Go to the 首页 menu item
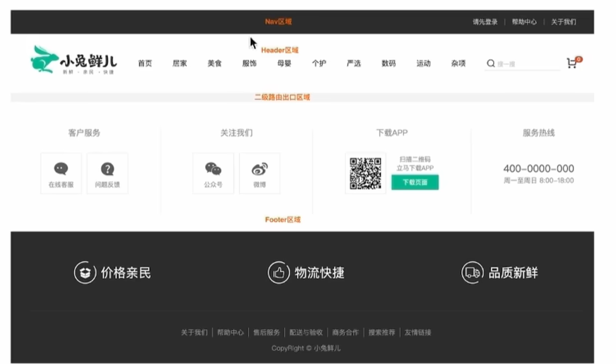The width and height of the screenshot is (616, 364). tap(145, 63)
